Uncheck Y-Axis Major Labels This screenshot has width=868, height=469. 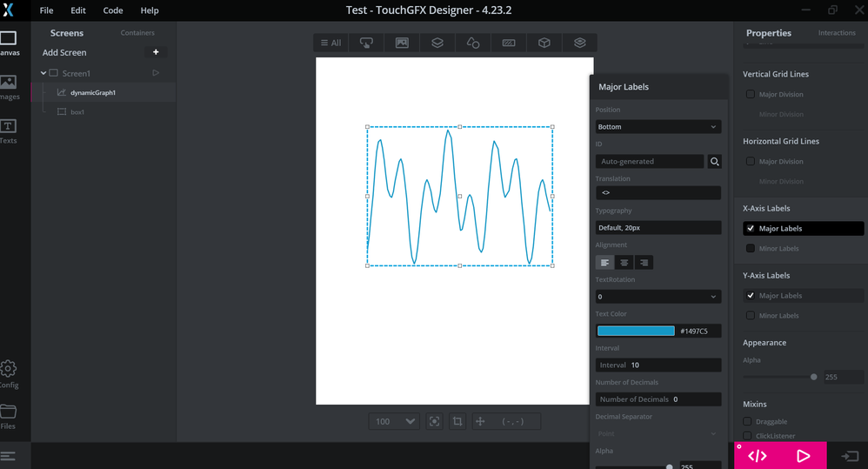coord(750,295)
